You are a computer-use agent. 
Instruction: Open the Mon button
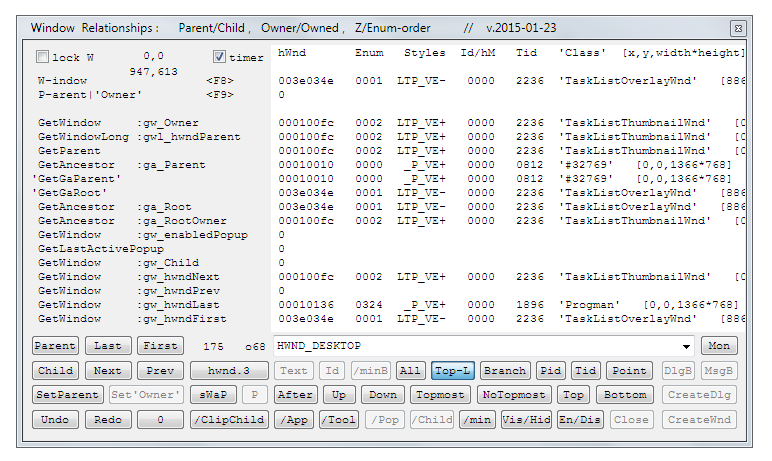pyautogui.click(x=719, y=346)
